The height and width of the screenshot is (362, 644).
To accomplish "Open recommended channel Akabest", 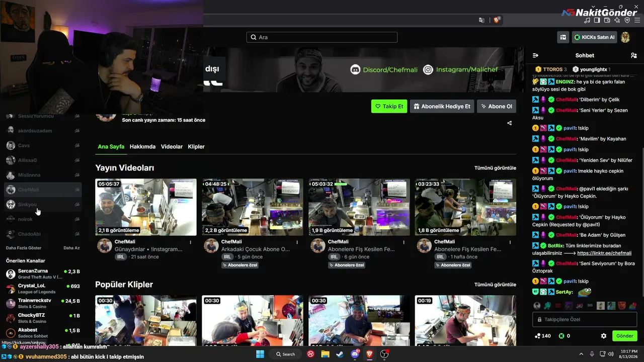I will [x=42, y=332].
